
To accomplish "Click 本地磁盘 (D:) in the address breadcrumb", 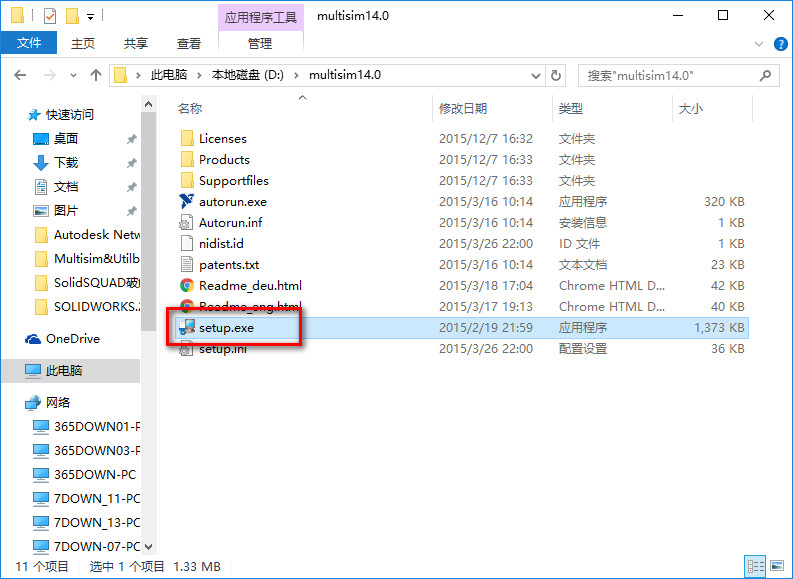I will (248, 75).
